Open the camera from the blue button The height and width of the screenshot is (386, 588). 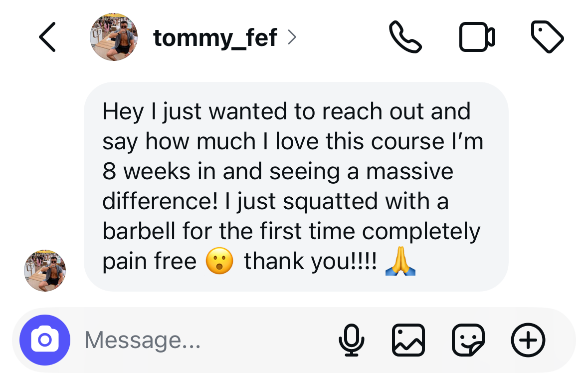[45, 340]
